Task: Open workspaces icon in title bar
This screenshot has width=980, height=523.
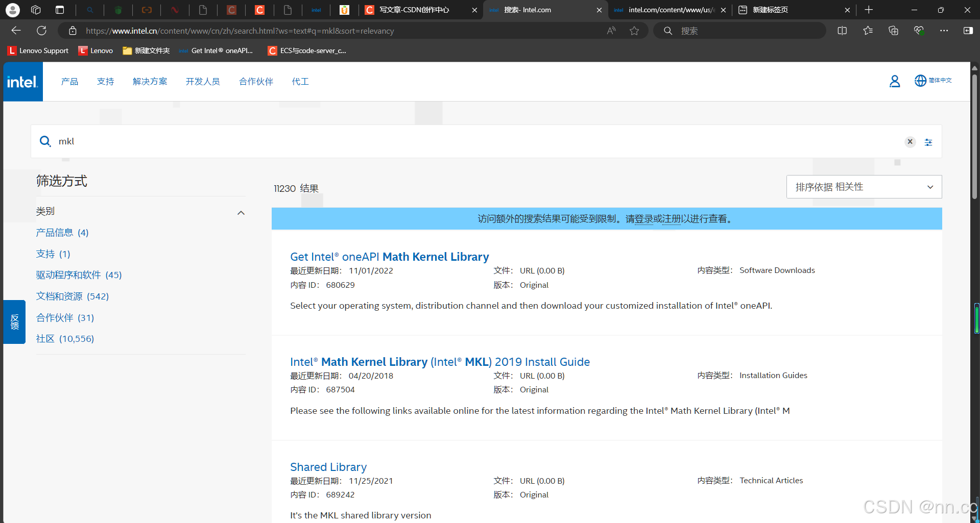Action: 36,10
